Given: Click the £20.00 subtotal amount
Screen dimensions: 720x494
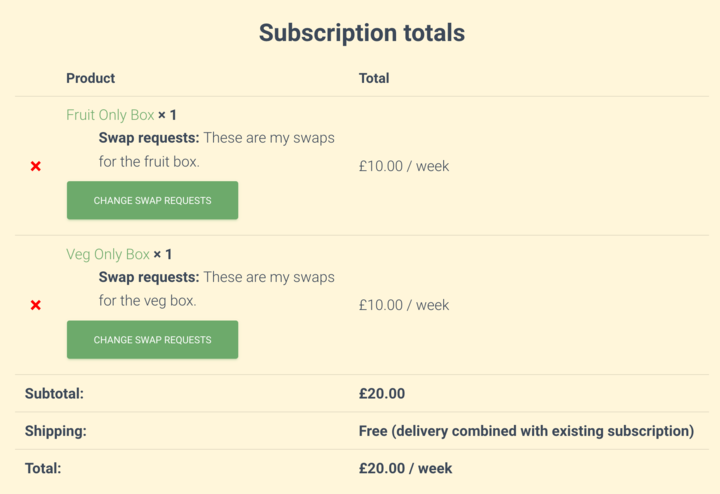Looking at the screenshot, I should (382, 393).
